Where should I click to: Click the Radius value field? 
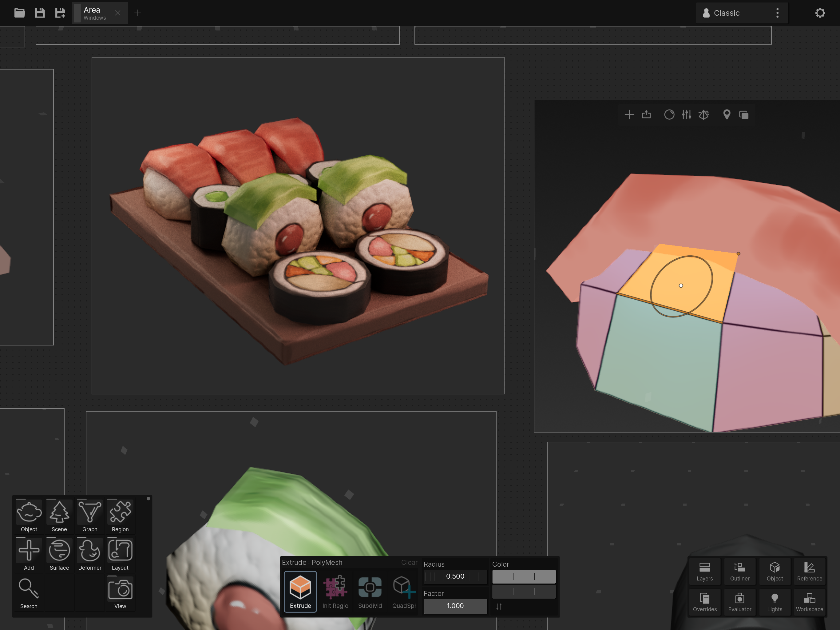(455, 576)
